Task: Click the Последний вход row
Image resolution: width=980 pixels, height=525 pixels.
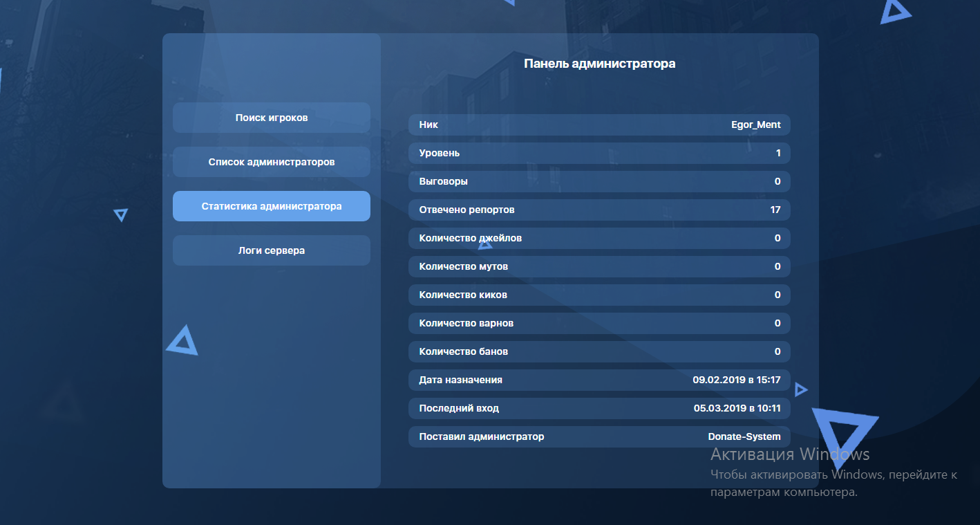Action: coord(599,408)
